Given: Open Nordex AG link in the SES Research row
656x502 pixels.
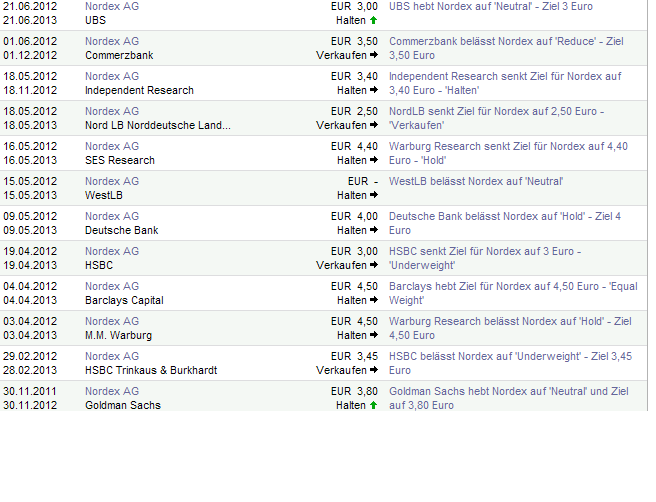Looking at the screenshot, I should 112,146.
